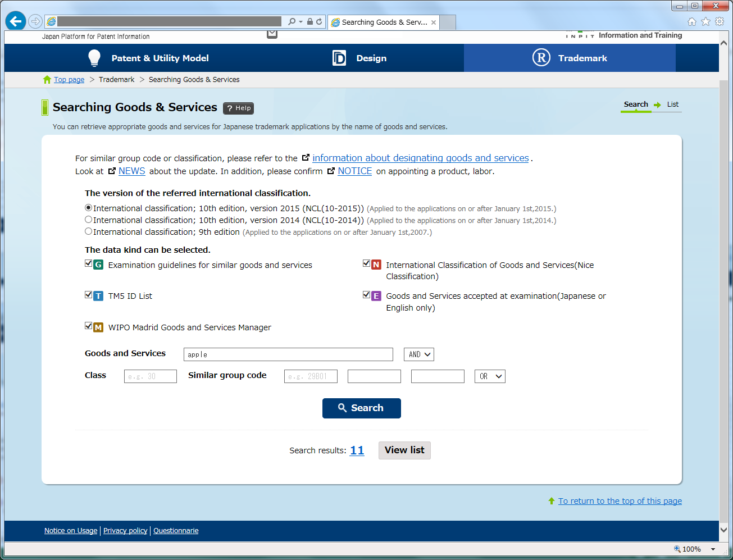
Task: Toggle the TM5 ID List checkbox
Action: [88, 295]
